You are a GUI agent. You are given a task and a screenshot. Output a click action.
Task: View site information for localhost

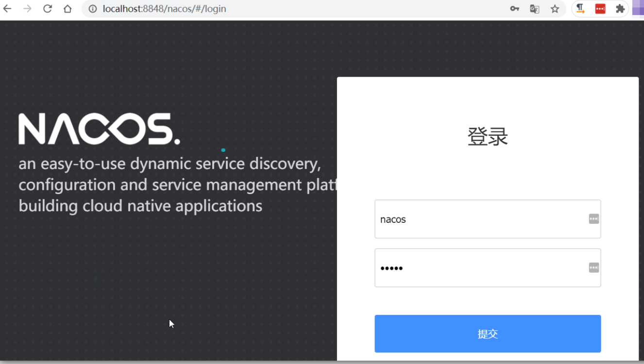(93, 9)
